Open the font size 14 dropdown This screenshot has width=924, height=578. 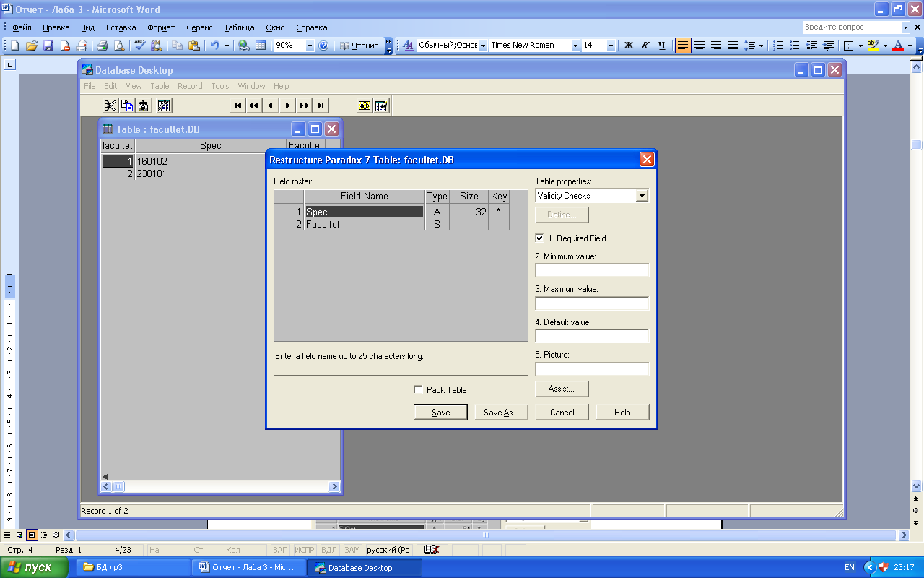611,46
